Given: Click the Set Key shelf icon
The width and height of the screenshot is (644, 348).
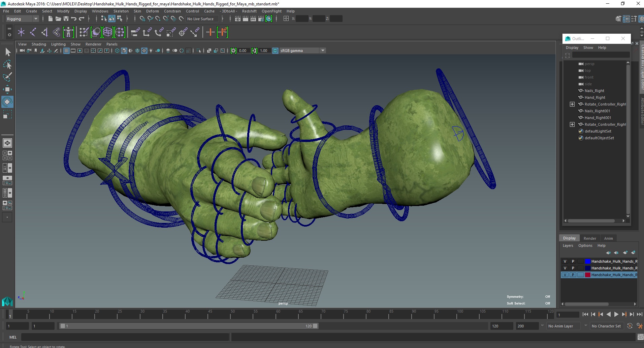Looking at the screenshot, I should click(210, 32).
